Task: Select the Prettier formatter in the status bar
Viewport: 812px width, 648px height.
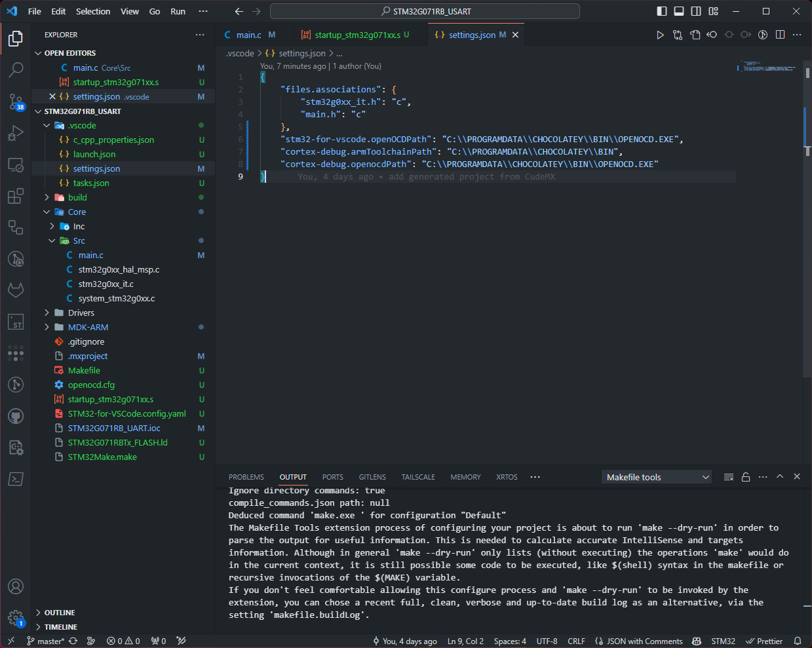Action: tap(764, 641)
